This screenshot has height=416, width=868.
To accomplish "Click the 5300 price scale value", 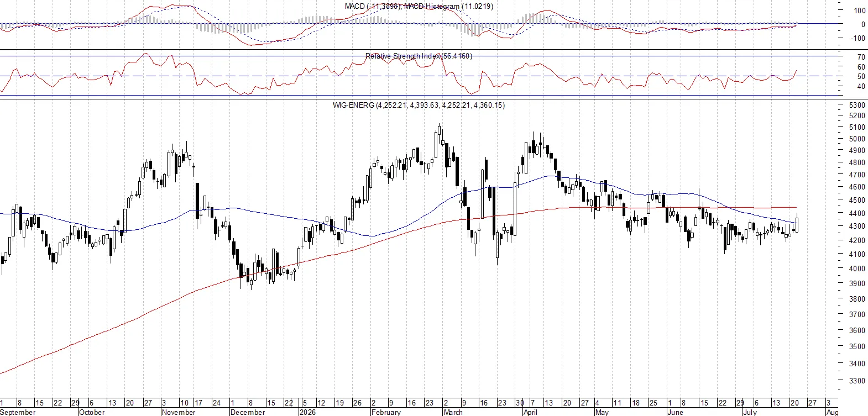I will 857,105.
